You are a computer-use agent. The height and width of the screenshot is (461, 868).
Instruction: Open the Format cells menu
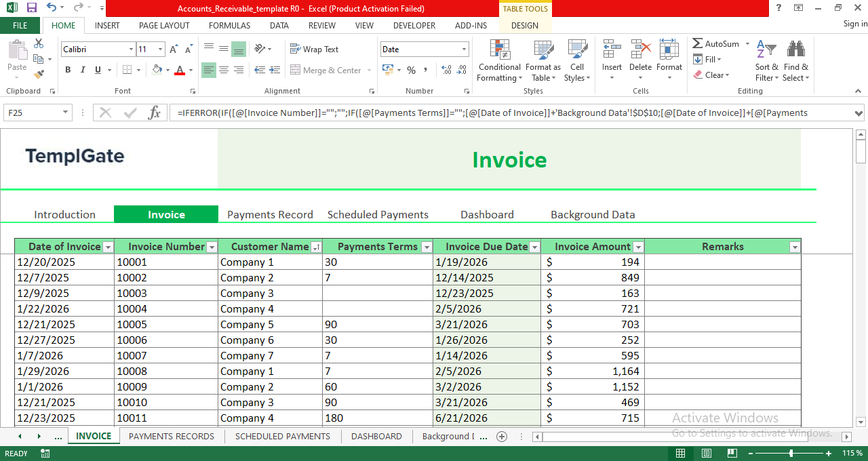click(669, 61)
